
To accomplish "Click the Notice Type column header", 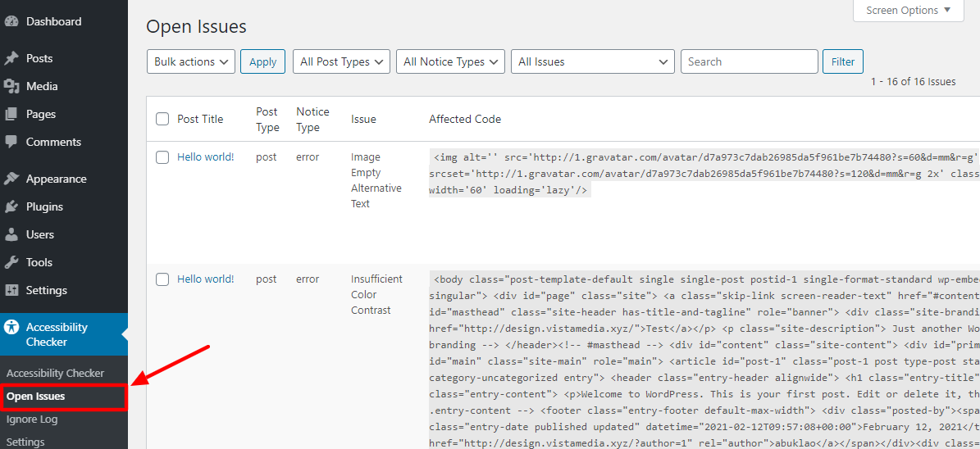I will (312, 120).
